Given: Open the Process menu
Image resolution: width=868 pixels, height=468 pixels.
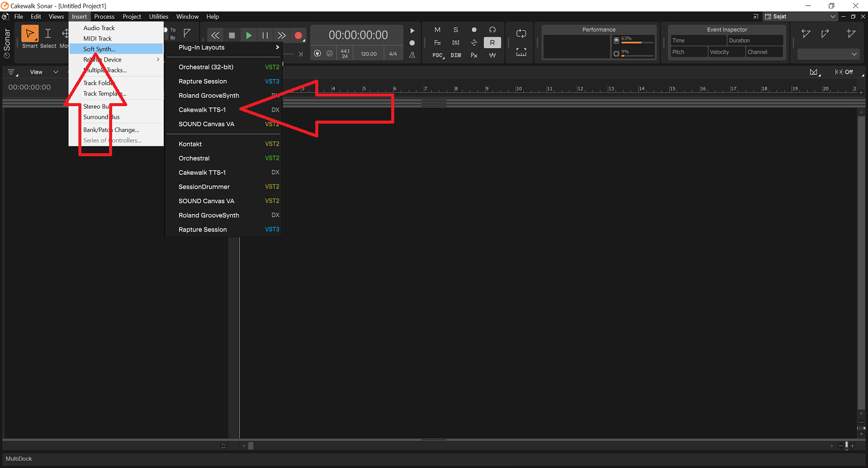Looking at the screenshot, I should point(104,16).
